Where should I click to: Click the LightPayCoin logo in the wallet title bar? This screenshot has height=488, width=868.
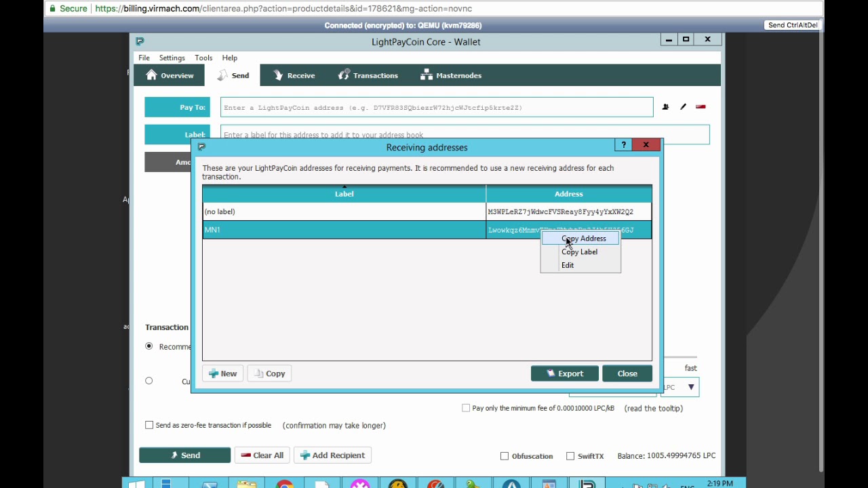pyautogui.click(x=140, y=41)
